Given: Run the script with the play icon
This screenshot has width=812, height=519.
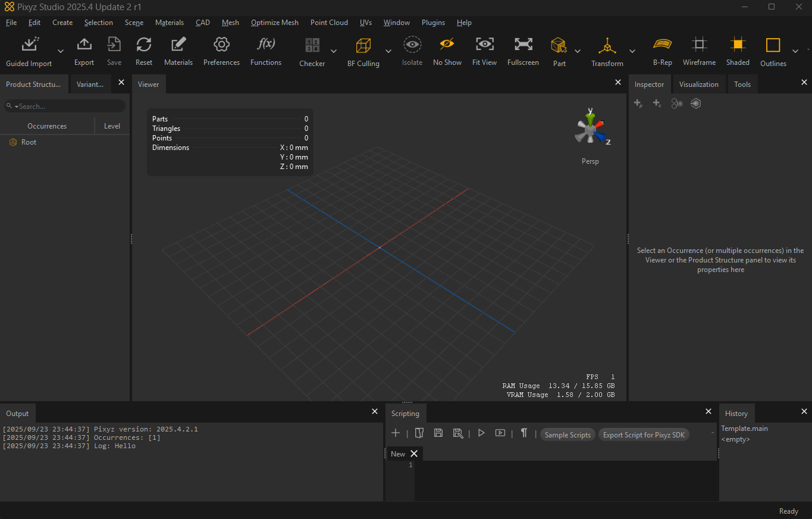Looking at the screenshot, I should tap(481, 433).
